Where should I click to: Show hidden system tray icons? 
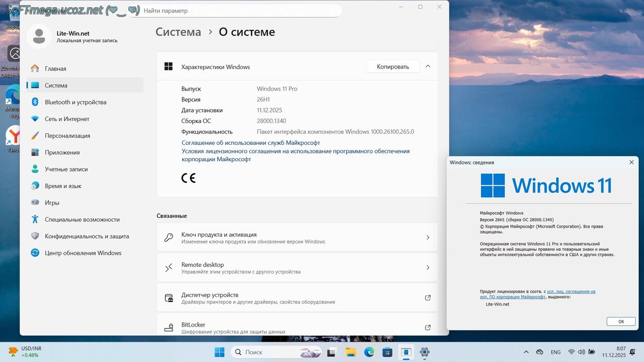(526, 352)
